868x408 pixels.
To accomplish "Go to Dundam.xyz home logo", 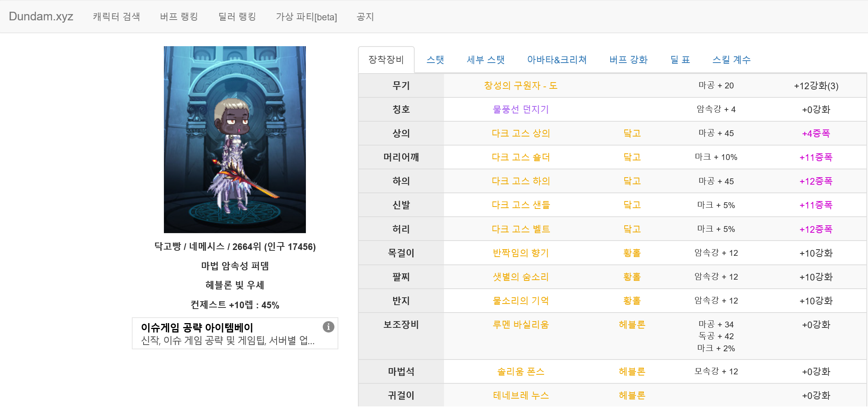I will tap(41, 16).
